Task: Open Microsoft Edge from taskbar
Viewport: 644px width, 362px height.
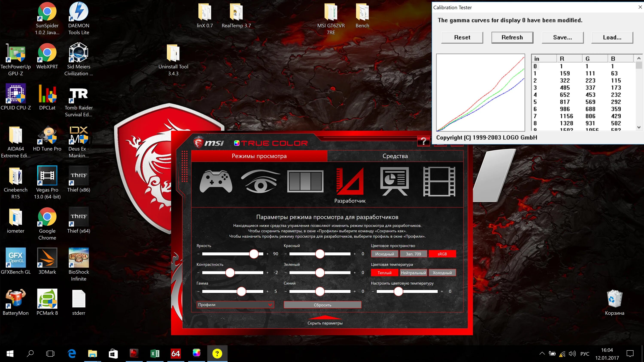Action: (x=72, y=353)
